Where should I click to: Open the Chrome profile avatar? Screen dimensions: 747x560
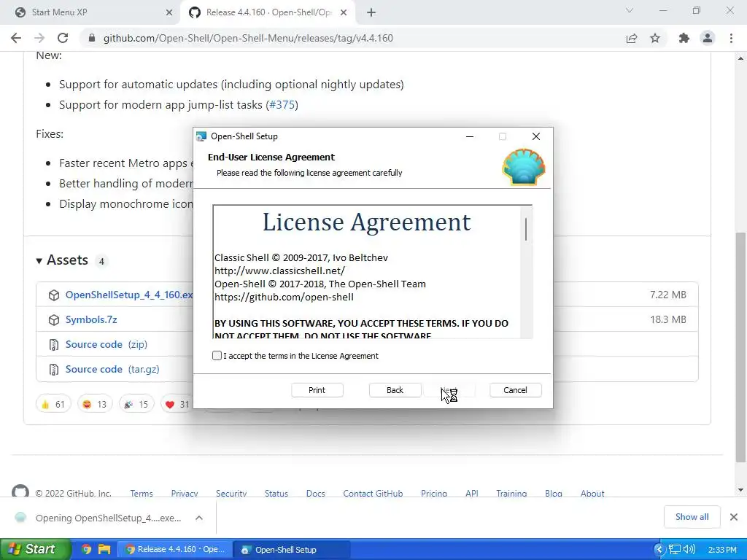708,38
